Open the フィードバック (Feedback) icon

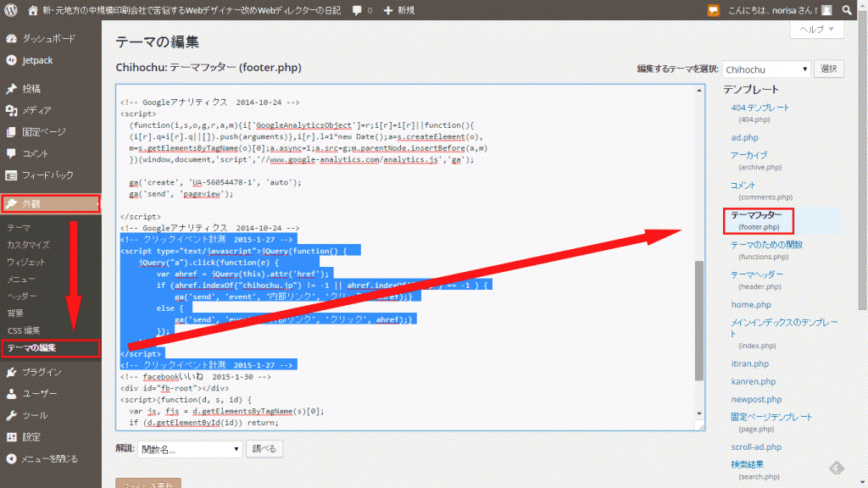tap(12, 175)
